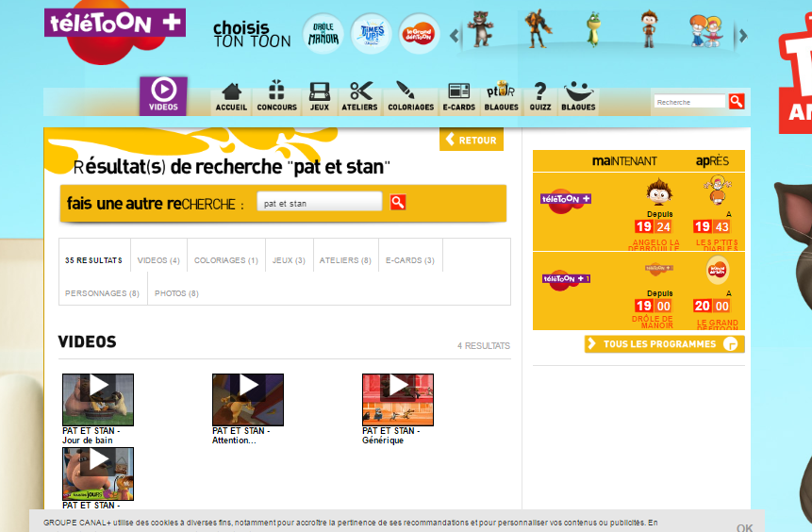Open Jeux game console icon
This screenshot has width=812, height=532.
[320, 97]
